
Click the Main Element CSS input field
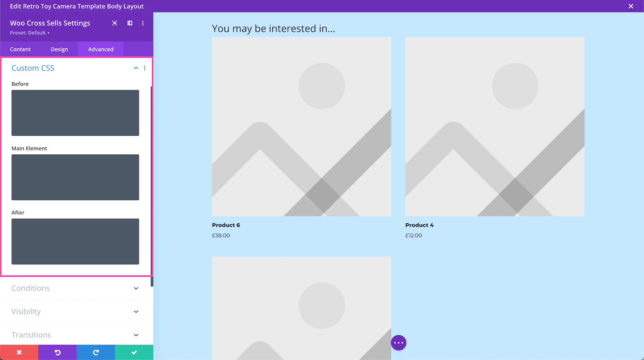tap(75, 177)
